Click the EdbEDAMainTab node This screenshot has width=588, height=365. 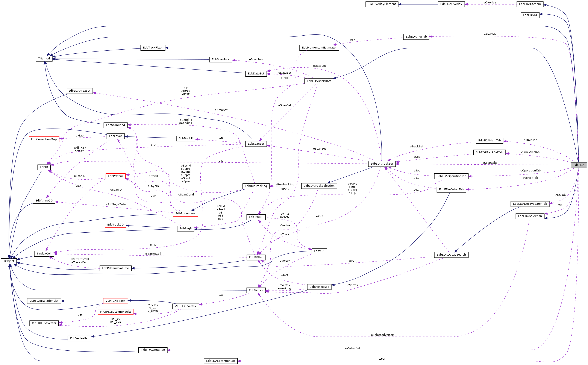(x=489, y=141)
